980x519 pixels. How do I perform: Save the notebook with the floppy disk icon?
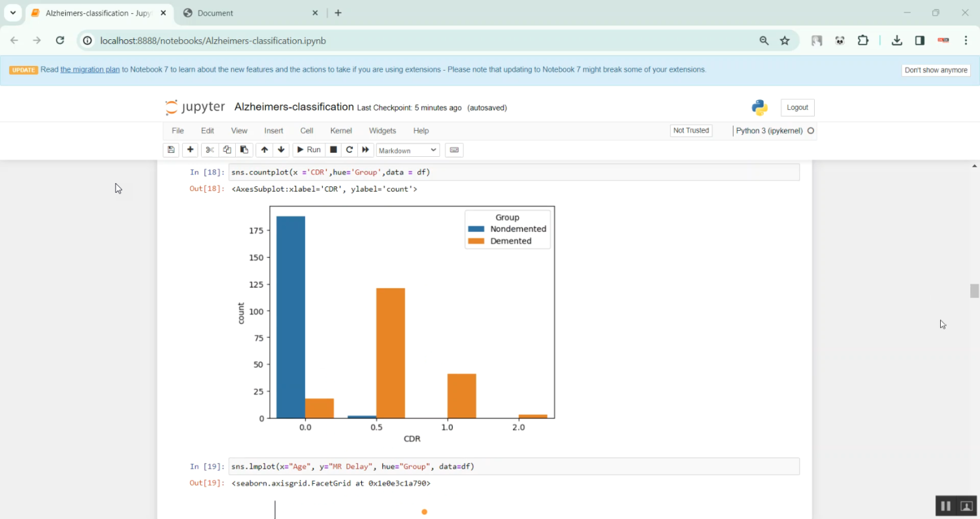(x=171, y=150)
